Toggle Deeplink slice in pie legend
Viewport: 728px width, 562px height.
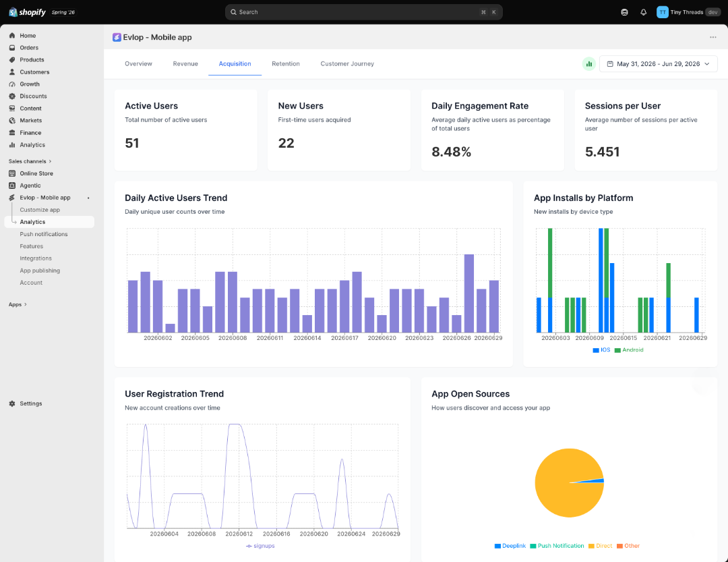[510, 546]
